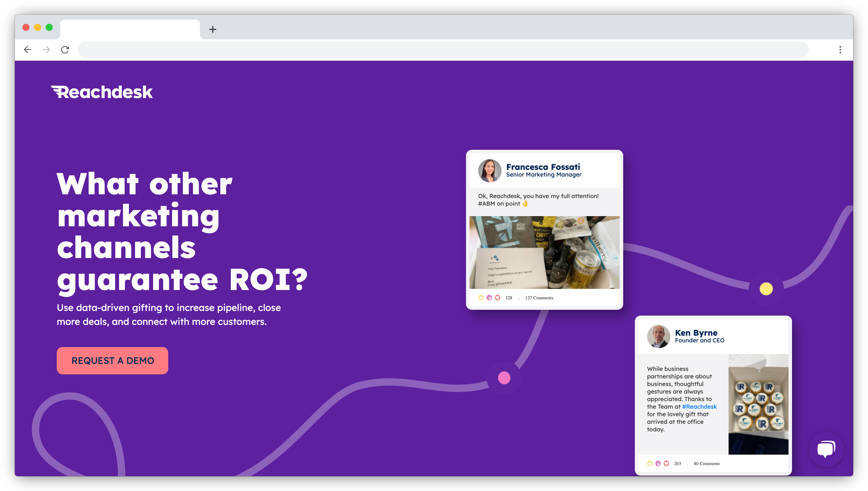The image size is (868, 491).
Task: Click the heart reaction on Ken Byrne's post
Action: [x=666, y=463]
